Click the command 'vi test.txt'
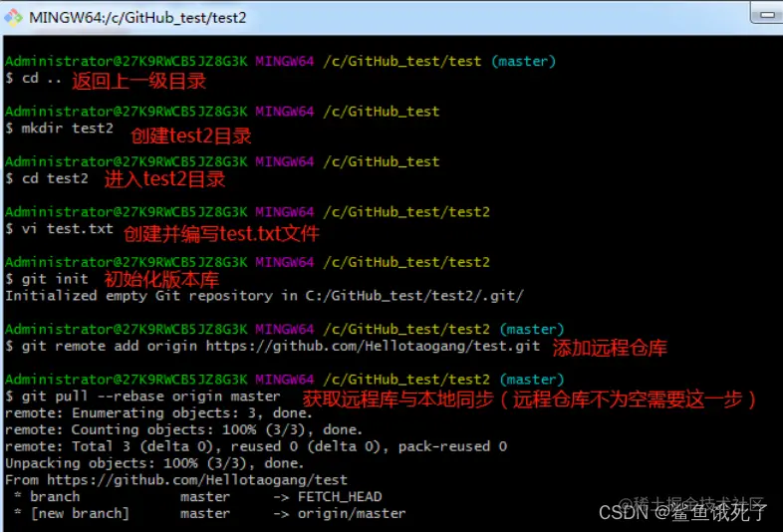 pos(68,229)
